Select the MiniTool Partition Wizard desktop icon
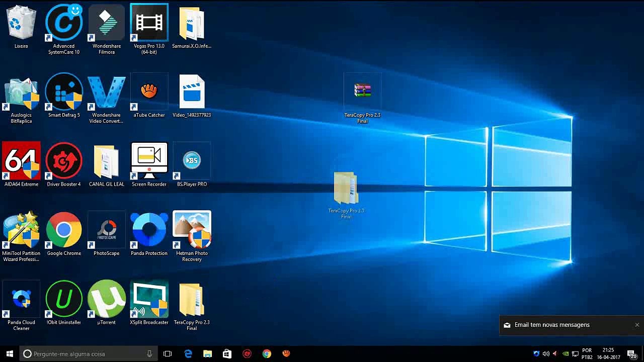 [21, 237]
